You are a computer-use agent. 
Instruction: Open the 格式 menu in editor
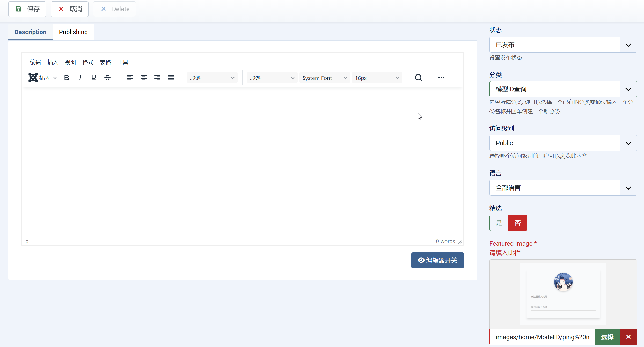click(88, 62)
